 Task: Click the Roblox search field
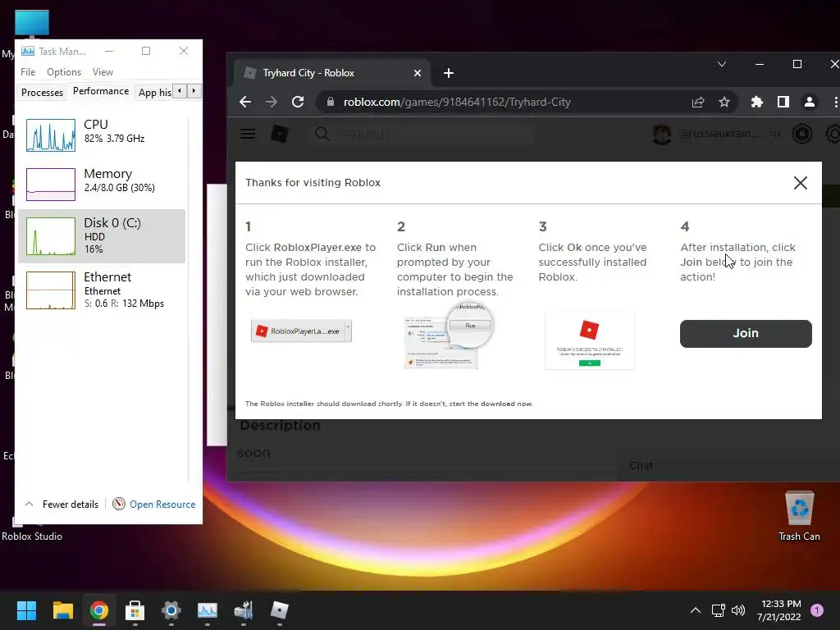[423, 134]
